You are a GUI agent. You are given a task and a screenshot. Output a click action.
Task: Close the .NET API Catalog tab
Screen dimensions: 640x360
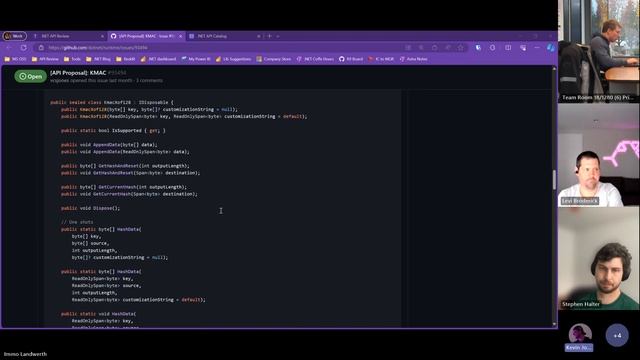click(258, 36)
